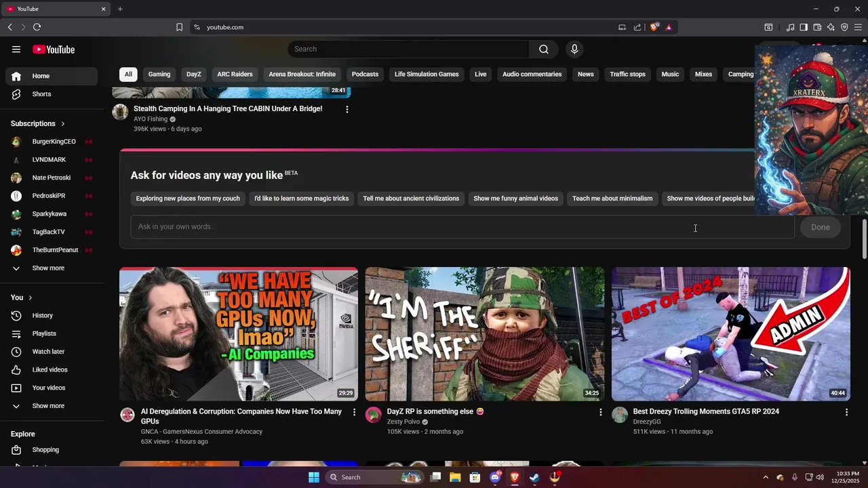
Task: Open Playlists in the sidebar
Action: tap(52, 333)
